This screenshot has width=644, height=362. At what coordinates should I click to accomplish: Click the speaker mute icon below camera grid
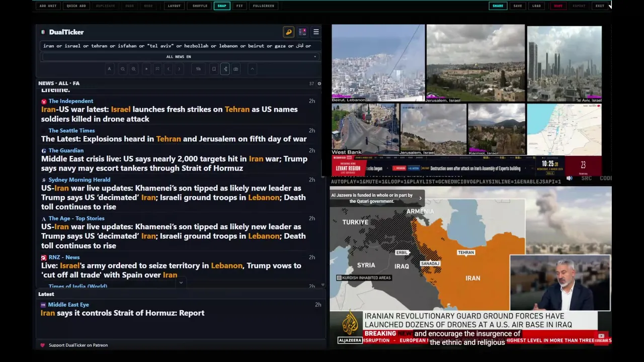(570, 178)
